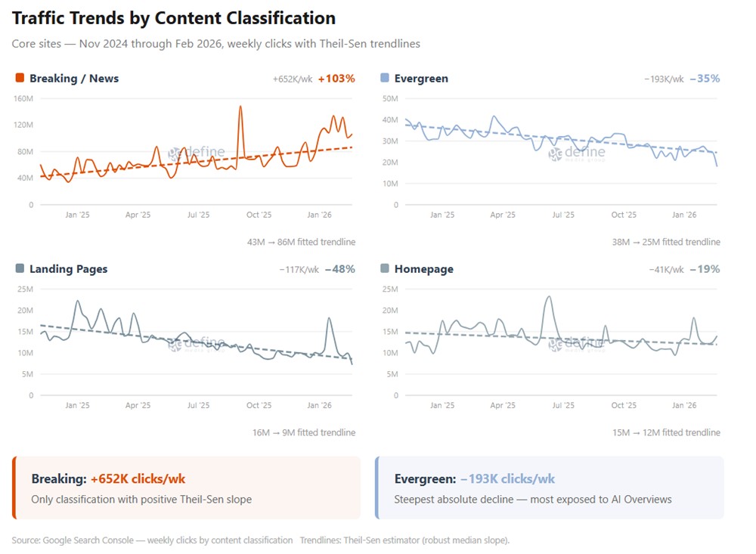Click the watermark logo in Breaking chart
Viewport: 756px width, 554px height.
(197, 152)
